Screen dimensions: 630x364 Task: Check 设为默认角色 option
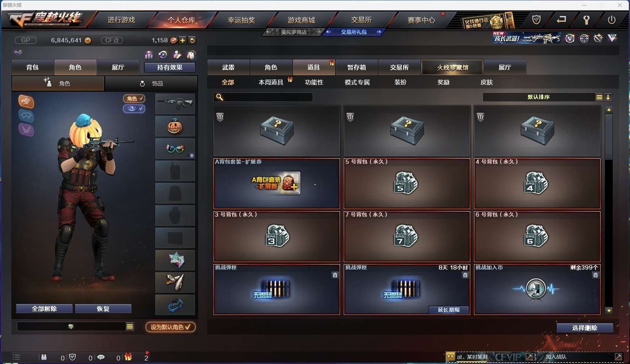(x=171, y=327)
